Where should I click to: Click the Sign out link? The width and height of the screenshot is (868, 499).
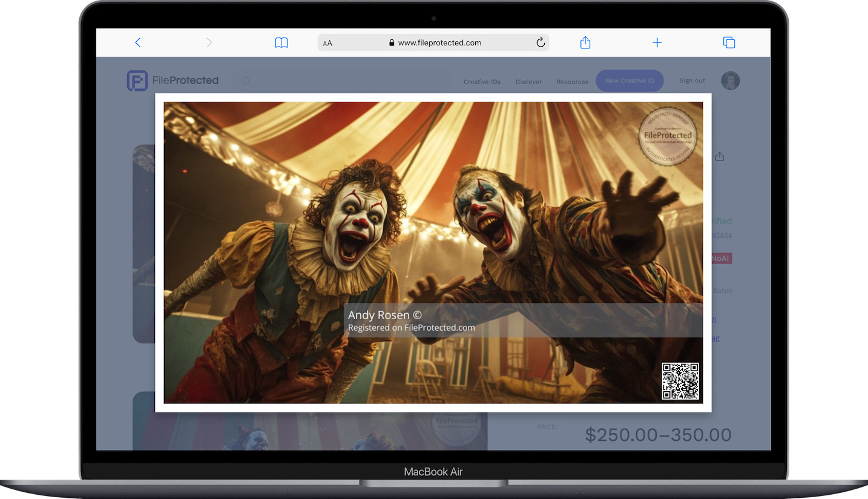(692, 81)
